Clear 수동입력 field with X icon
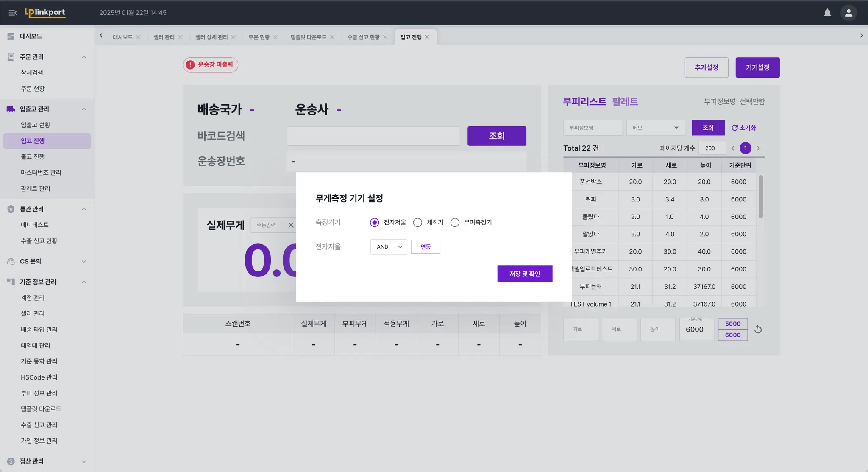868x472 pixels. [291, 225]
